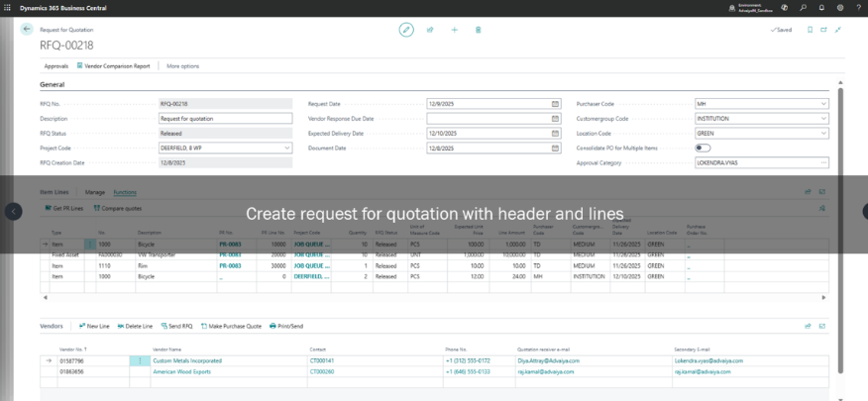Image resolution: width=868 pixels, height=401 pixels.
Task: Click the pencil edit icon
Action: pyautogui.click(x=406, y=30)
